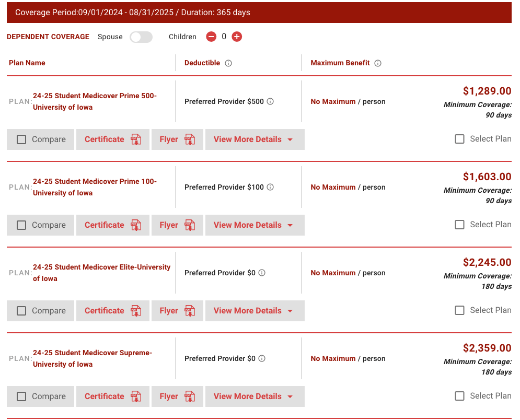The image size is (520, 420).
Task: Click info icon beside Elite plan's $0 deductible
Action: coord(262,273)
